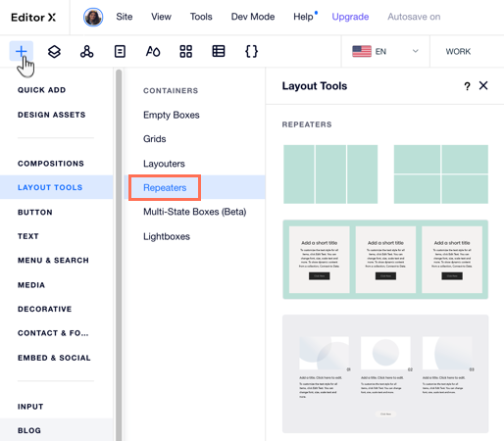This screenshot has width=504, height=441.
Task: Choose Lightboxes under Containers
Action: point(167,236)
